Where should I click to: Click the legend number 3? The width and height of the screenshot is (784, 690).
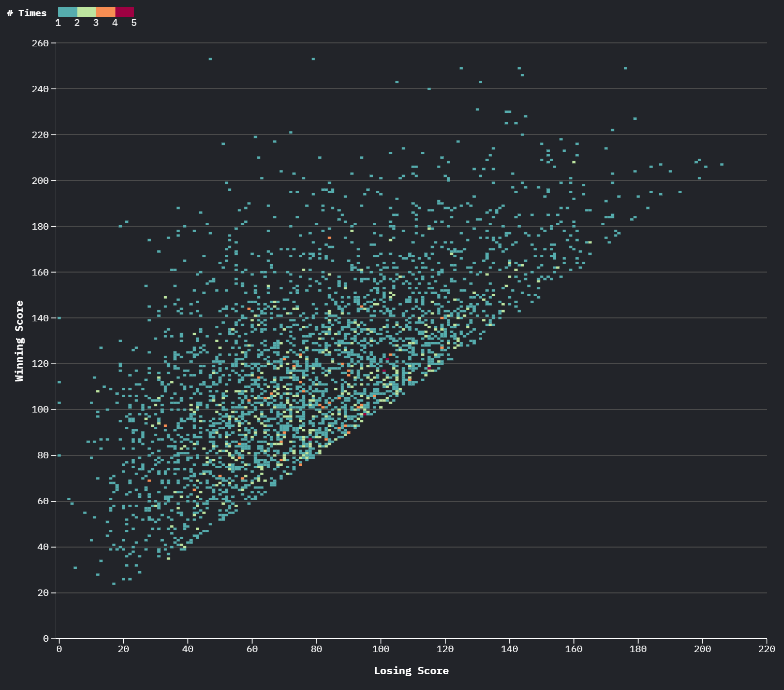coord(96,23)
